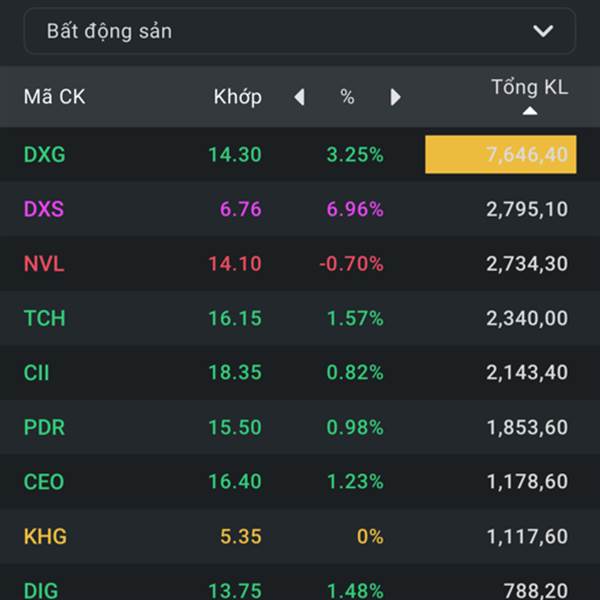Open TCH stock ticker
The height and width of the screenshot is (600, 600).
[x=44, y=318]
